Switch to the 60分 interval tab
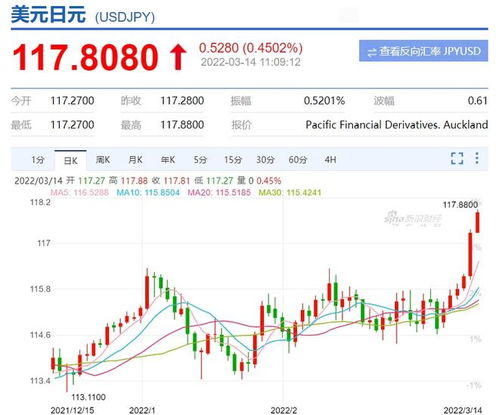 (297, 160)
